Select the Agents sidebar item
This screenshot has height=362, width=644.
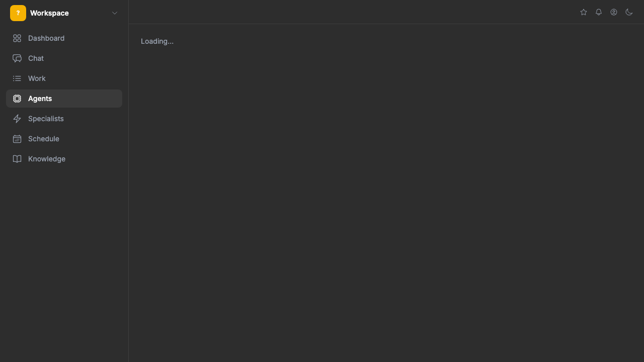(64, 99)
